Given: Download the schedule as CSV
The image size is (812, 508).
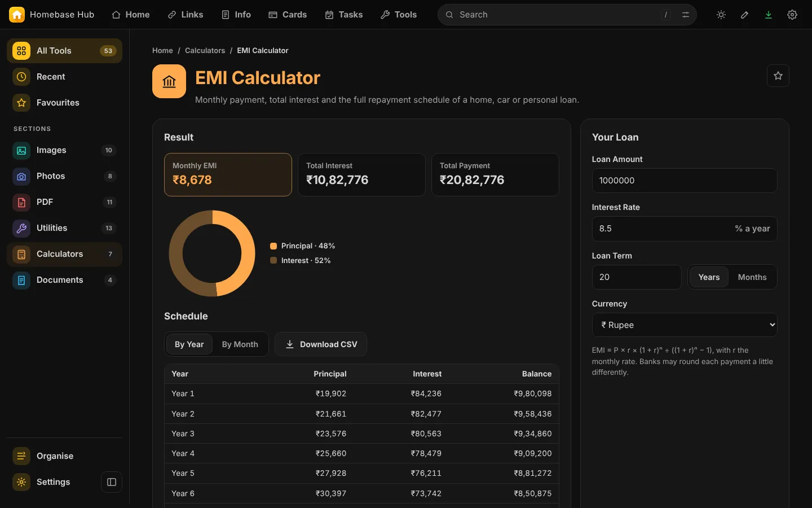Looking at the screenshot, I should pos(321,344).
